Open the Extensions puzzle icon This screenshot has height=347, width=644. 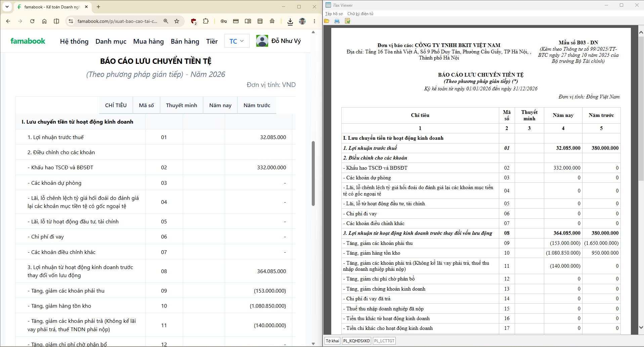[206, 21]
